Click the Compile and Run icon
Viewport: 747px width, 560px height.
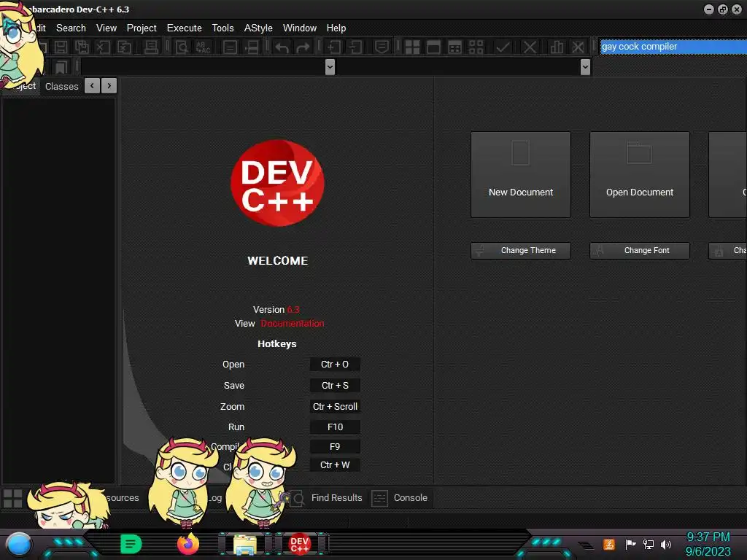pos(455,47)
